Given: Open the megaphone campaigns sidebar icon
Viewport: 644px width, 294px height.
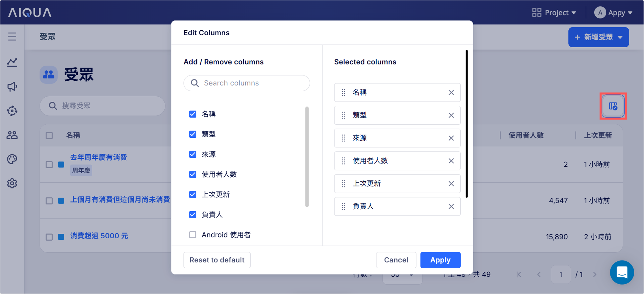Looking at the screenshot, I should tap(12, 86).
